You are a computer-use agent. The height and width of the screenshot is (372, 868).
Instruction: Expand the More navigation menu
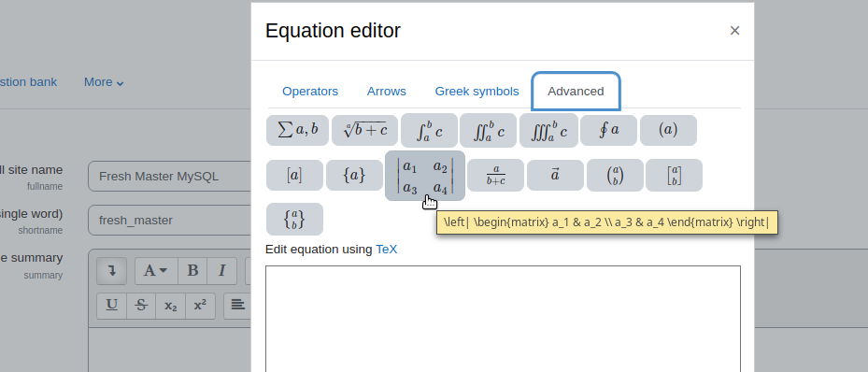104,82
